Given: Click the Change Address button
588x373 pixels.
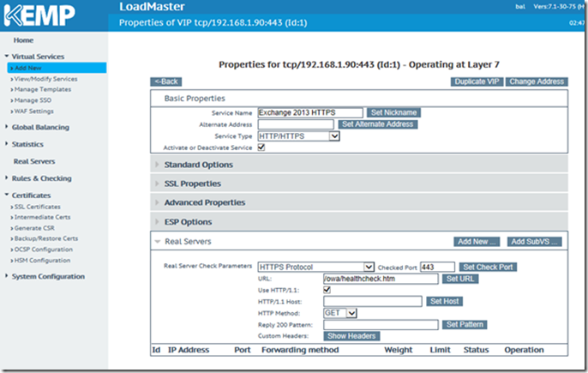Looking at the screenshot, I should [537, 81].
